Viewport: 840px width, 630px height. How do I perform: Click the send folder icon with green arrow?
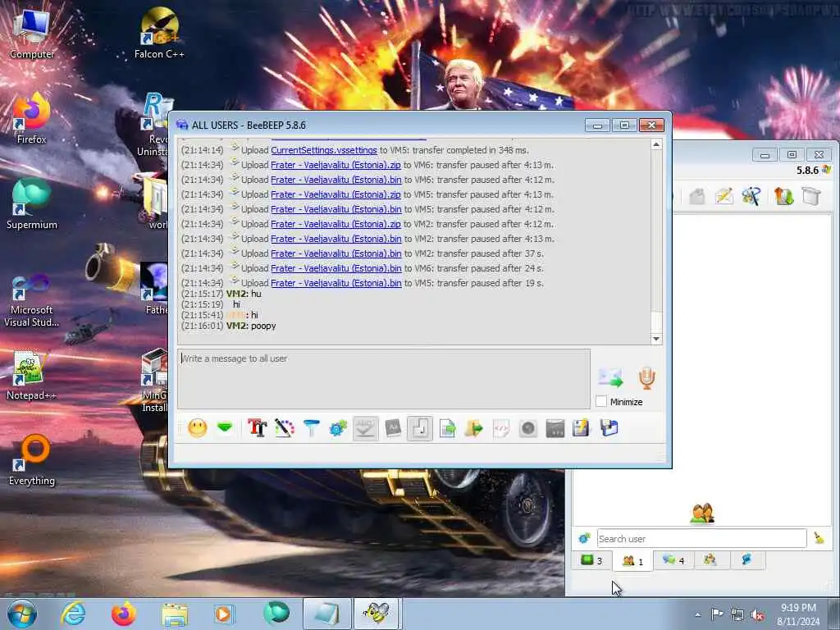click(474, 428)
